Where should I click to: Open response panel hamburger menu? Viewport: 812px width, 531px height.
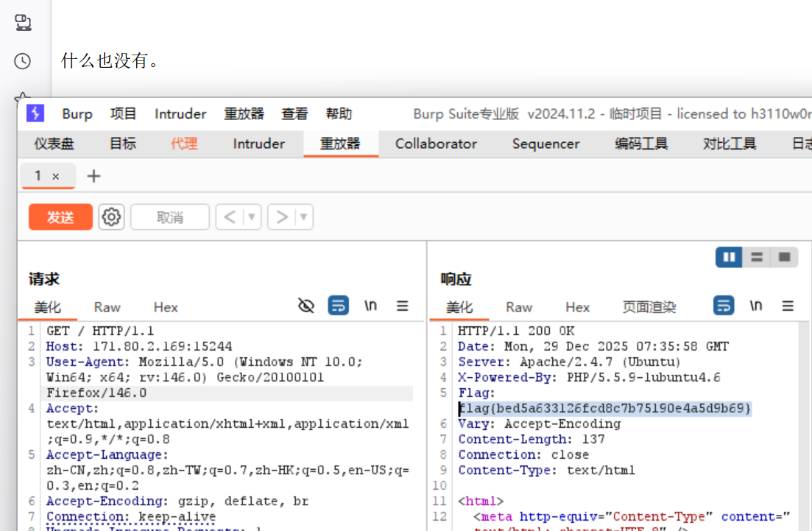pyautogui.click(x=788, y=306)
